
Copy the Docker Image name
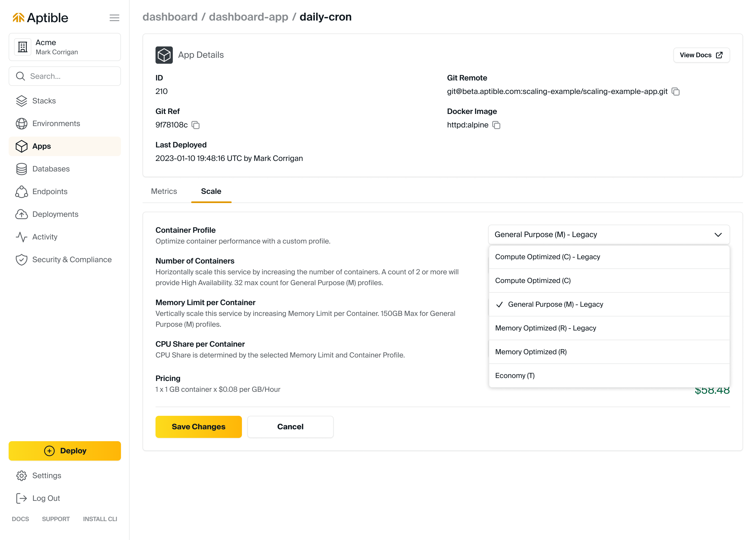click(x=496, y=125)
